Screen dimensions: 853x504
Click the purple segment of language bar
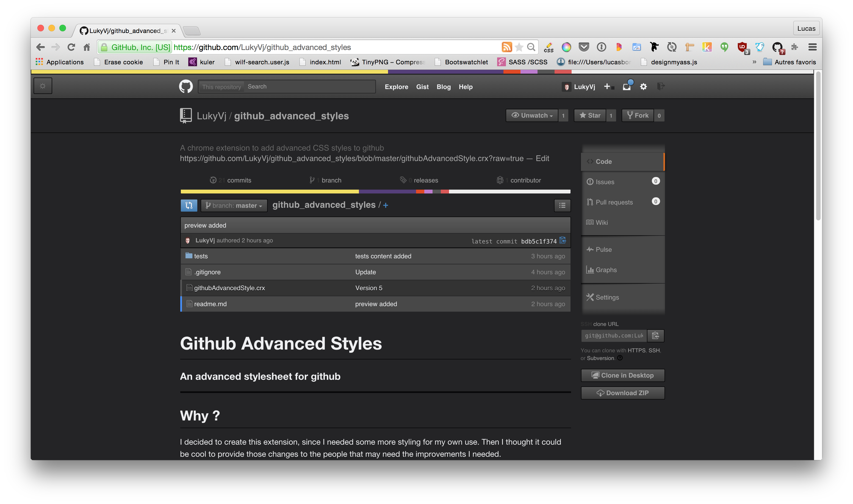tap(387, 192)
